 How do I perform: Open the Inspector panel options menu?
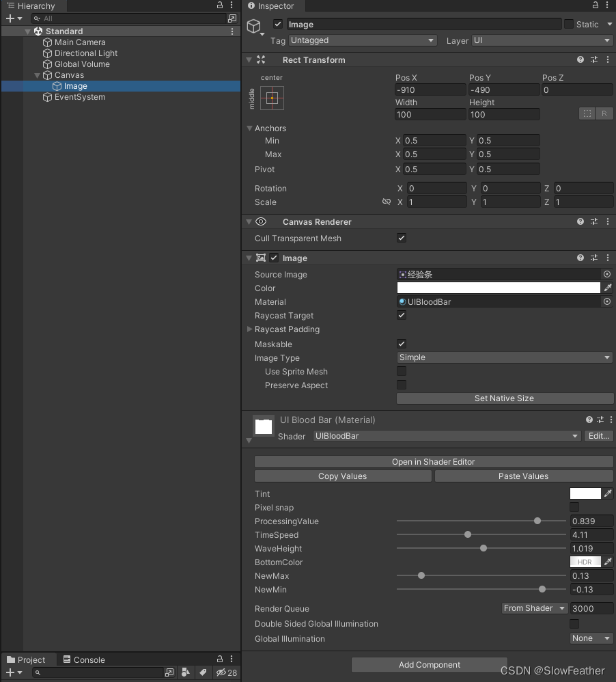click(607, 5)
